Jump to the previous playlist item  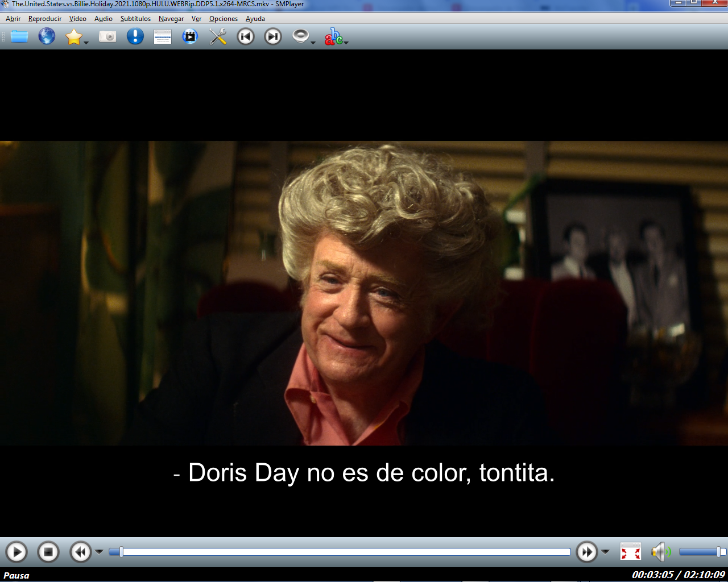point(246,37)
